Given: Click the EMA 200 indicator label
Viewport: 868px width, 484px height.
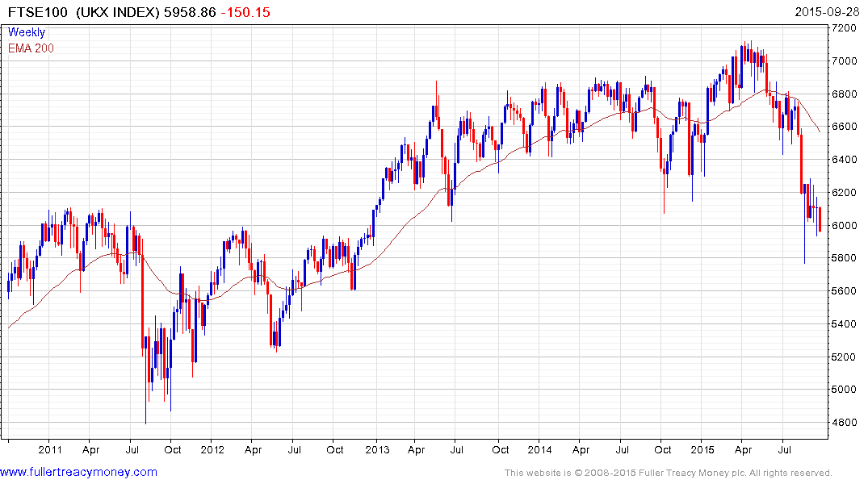Looking at the screenshot, I should tap(31, 48).
